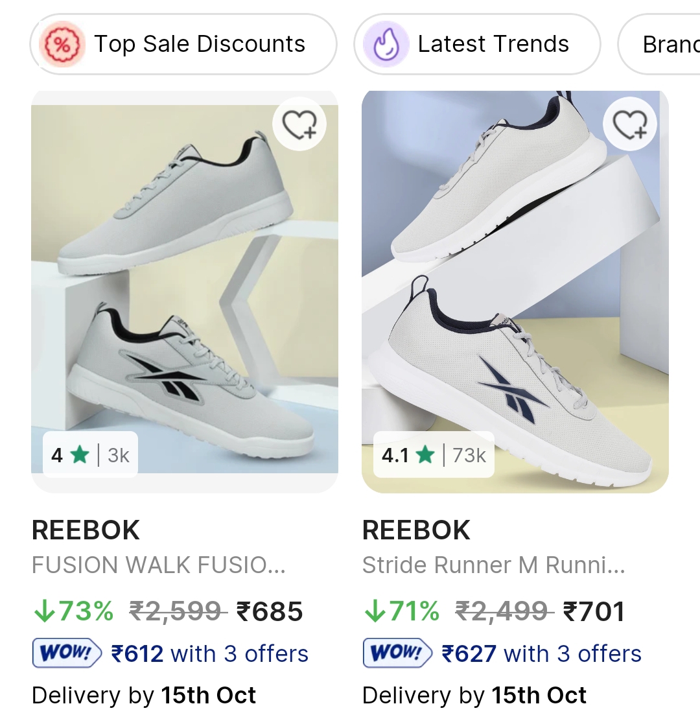Open the Stride Runner M Runni... title

tap(493, 565)
